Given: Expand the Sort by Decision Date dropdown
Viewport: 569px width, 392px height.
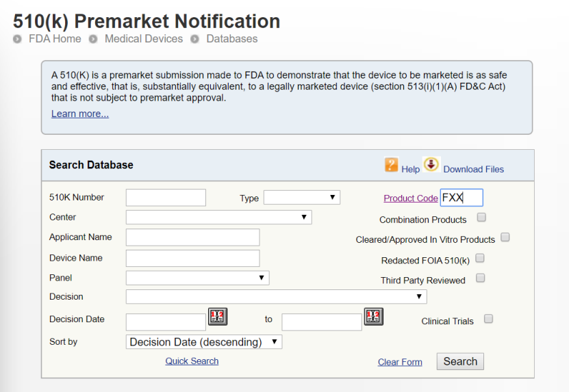Looking at the screenshot, I should (204, 342).
